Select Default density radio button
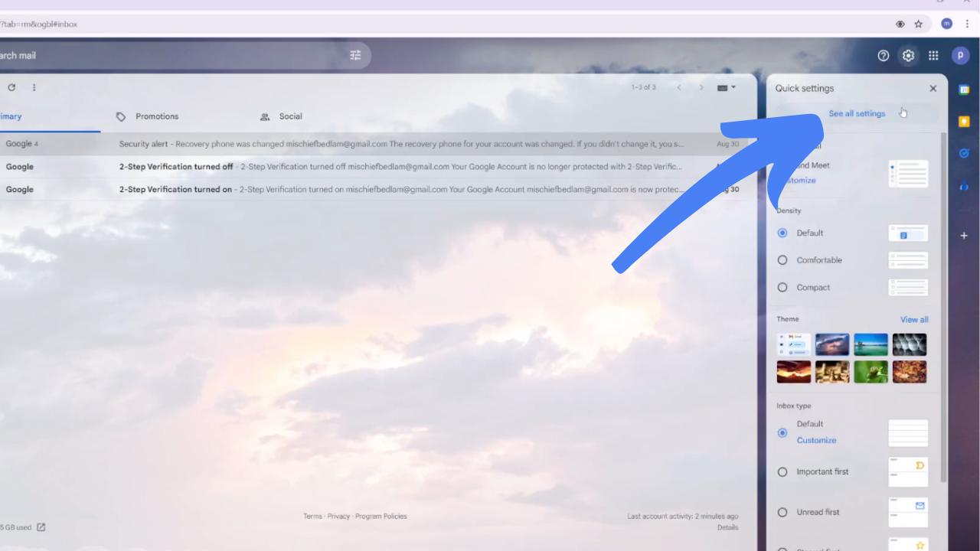This screenshot has height=551, width=980. 782,233
